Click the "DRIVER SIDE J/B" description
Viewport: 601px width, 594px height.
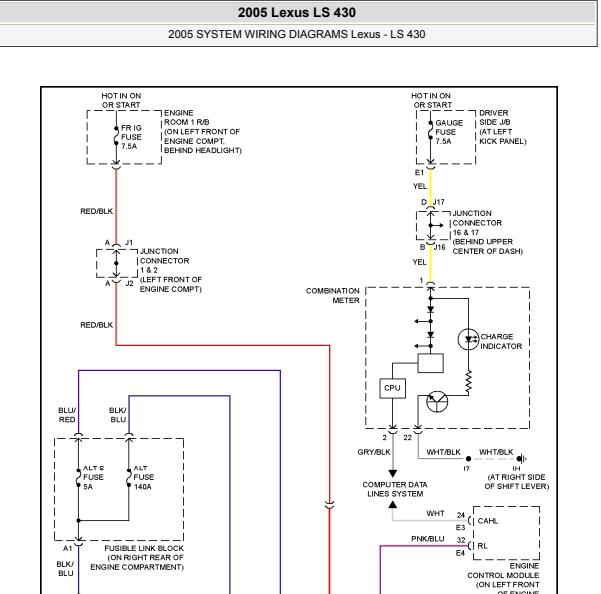(503, 127)
